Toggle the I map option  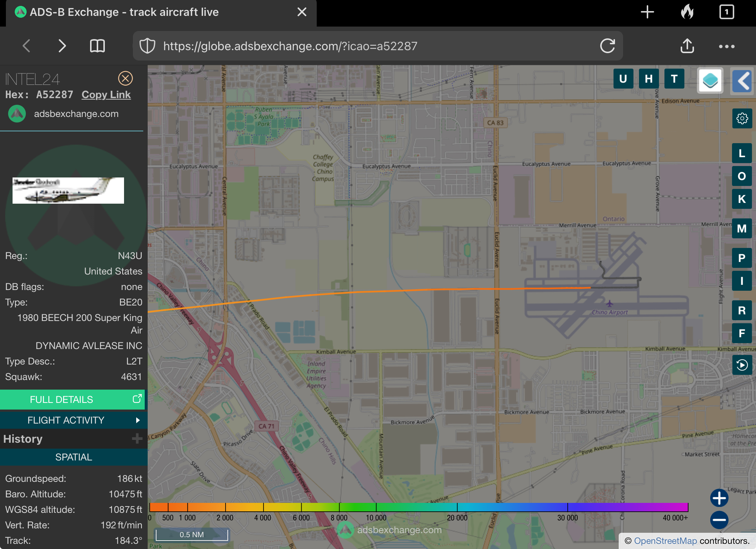(x=742, y=281)
